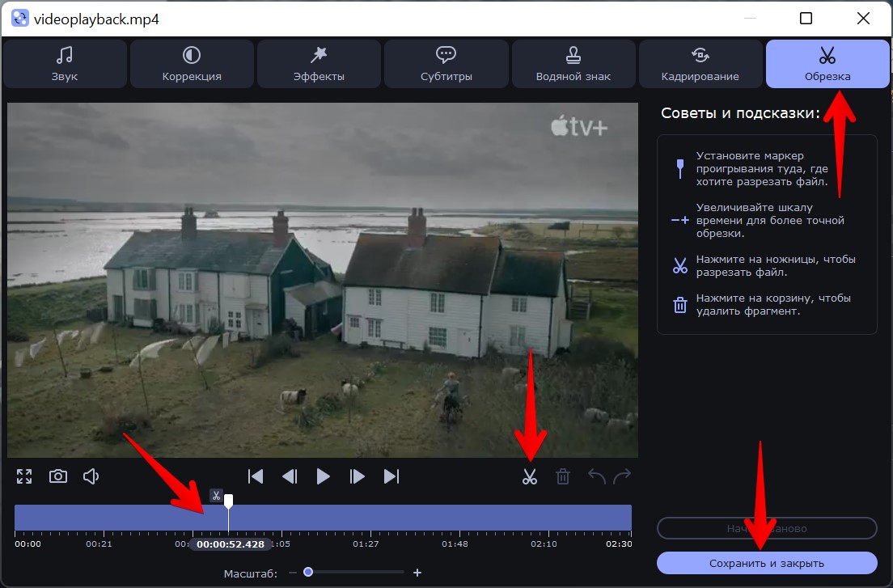The height and width of the screenshot is (588, 893).
Task: Jump to the beginning of the video
Action: pos(256,476)
